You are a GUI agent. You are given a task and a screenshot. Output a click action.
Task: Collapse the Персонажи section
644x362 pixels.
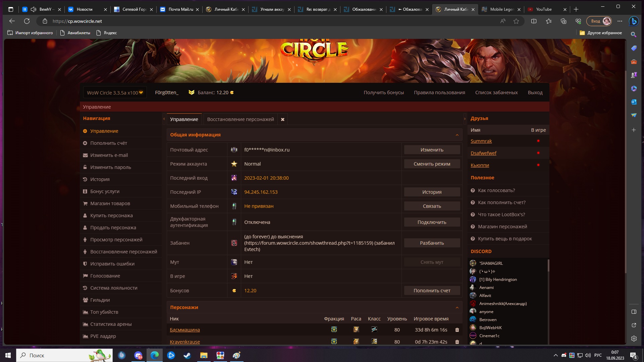pos(457,307)
